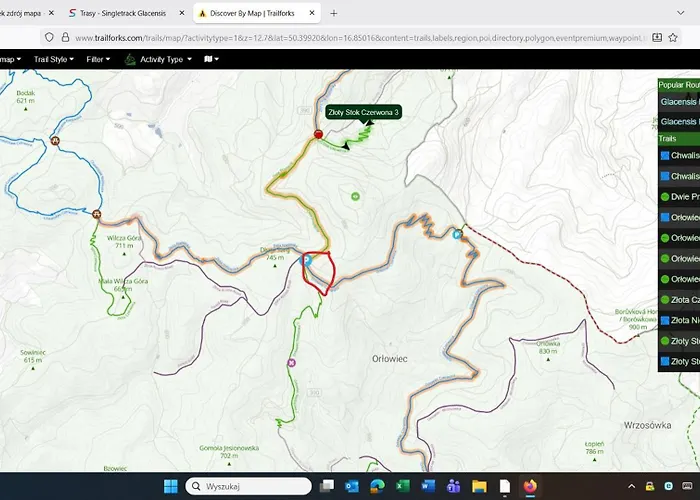Open the Activity Type dropdown

click(x=158, y=59)
